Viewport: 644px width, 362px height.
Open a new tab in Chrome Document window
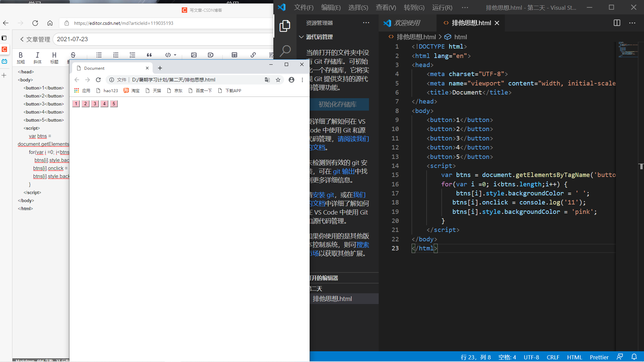pos(160,68)
